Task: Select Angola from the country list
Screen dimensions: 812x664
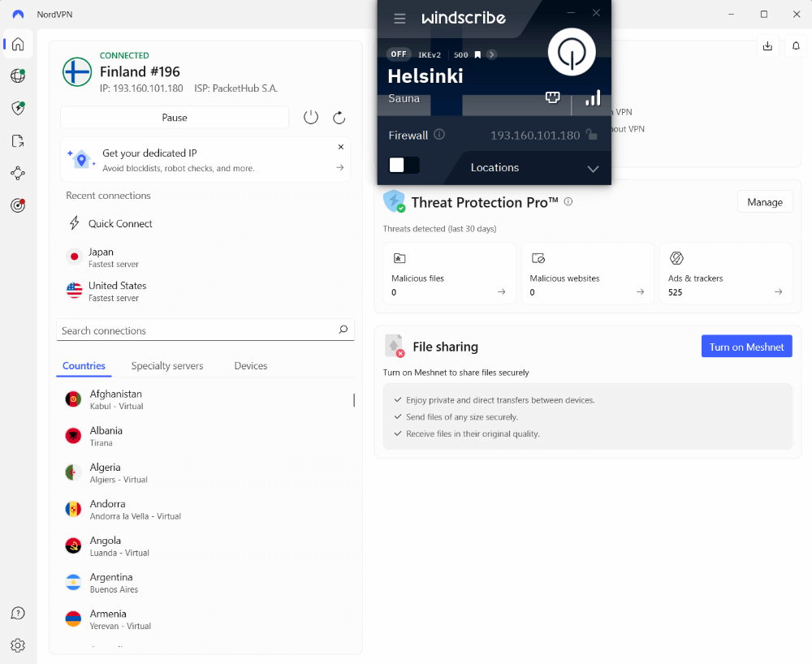Action: coord(205,546)
